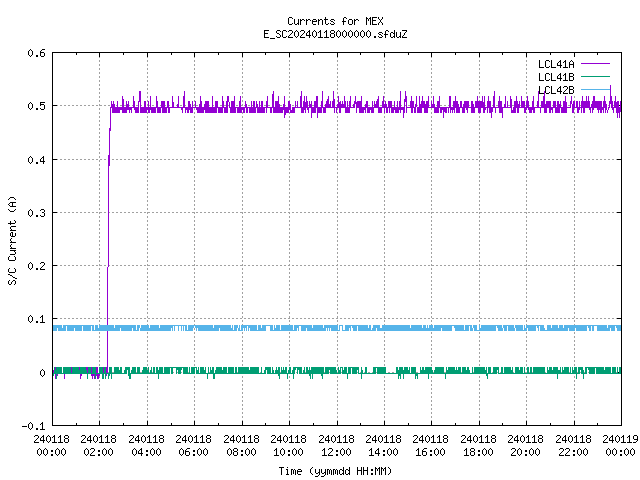Click the purple LCL41A legend line sample

coord(595,64)
